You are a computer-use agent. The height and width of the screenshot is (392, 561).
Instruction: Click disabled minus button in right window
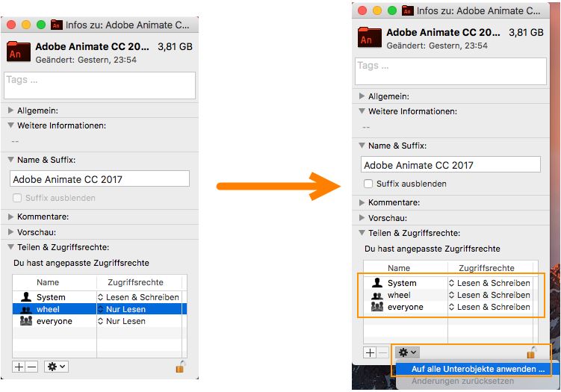(382, 352)
